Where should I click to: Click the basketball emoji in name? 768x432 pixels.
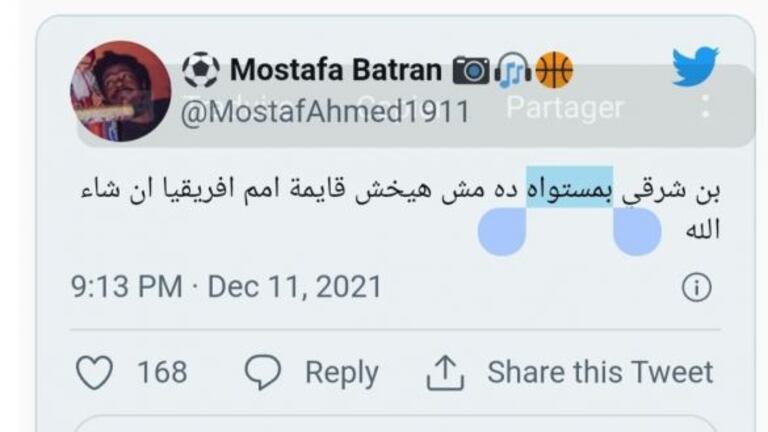[554, 70]
